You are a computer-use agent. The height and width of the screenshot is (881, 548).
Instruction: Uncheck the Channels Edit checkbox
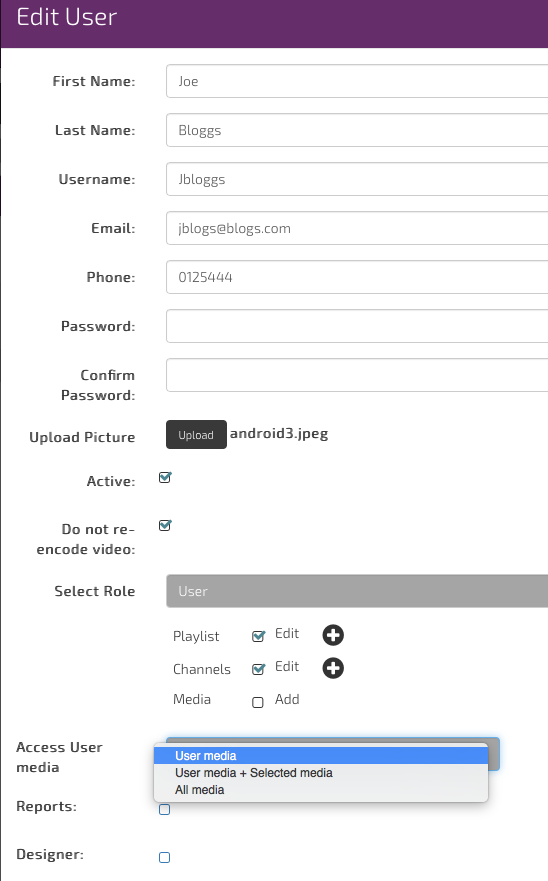click(x=258, y=669)
